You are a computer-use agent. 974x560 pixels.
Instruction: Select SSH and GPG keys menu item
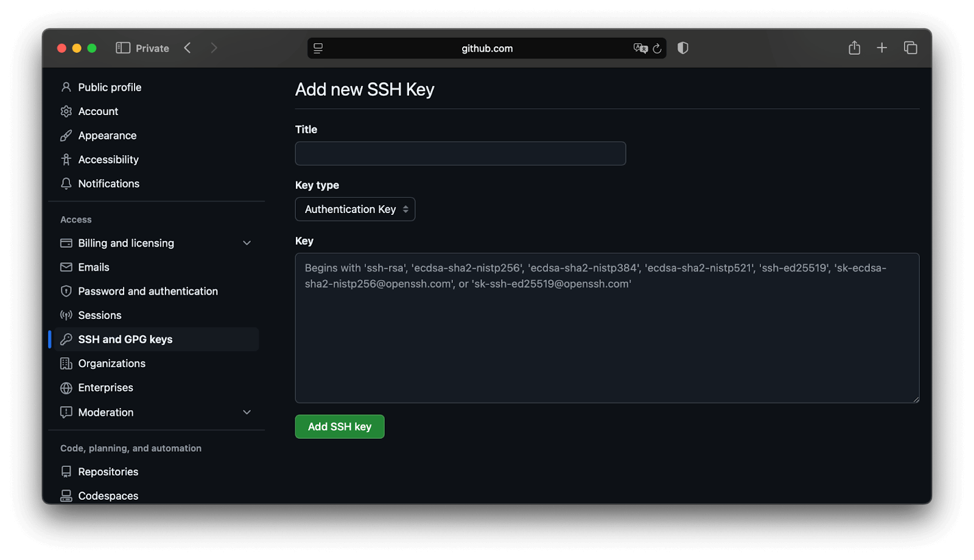(x=125, y=339)
